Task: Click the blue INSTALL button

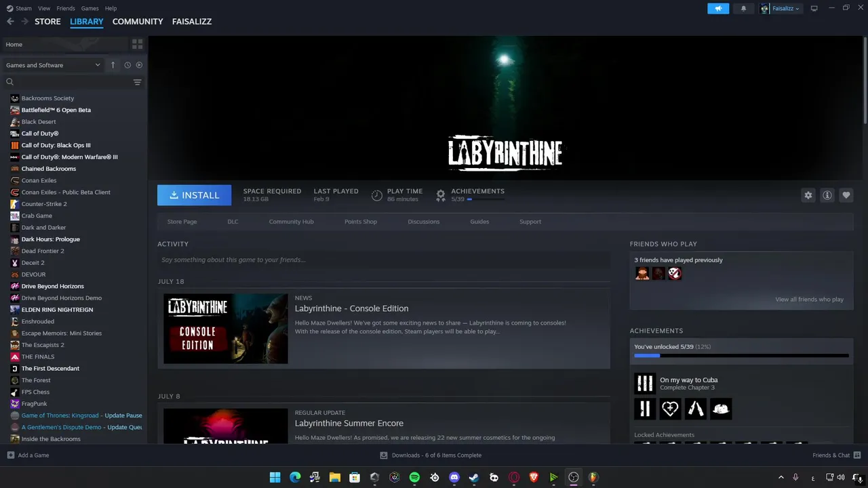Action: click(x=194, y=195)
